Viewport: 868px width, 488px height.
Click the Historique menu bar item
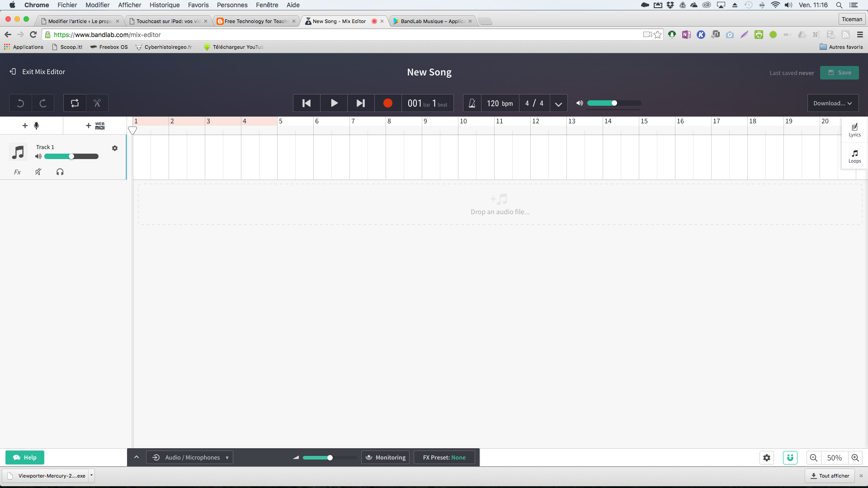pyautogui.click(x=164, y=5)
